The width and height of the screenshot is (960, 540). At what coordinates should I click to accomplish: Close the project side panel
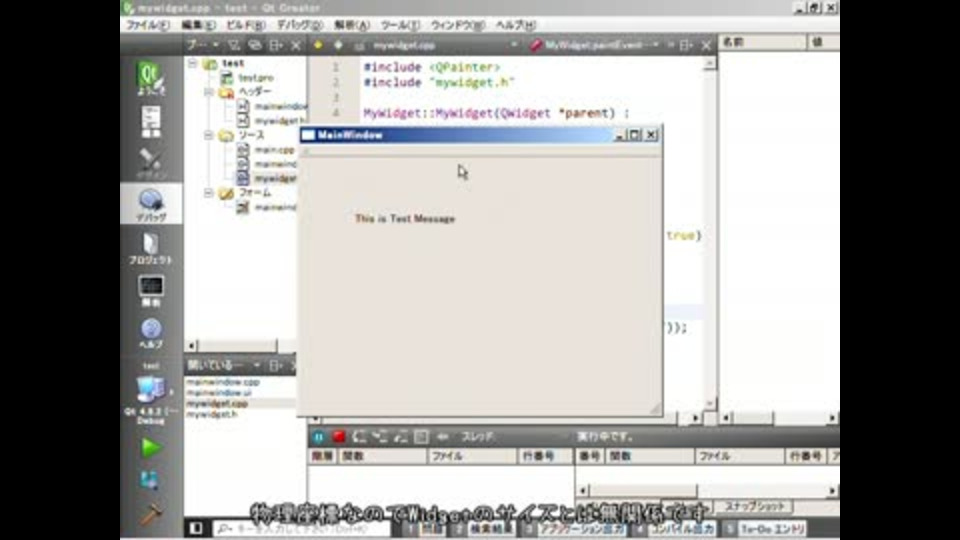[296, 45]
